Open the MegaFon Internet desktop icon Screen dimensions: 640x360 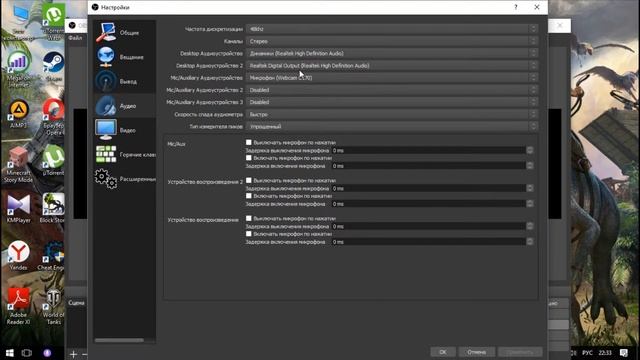pyautogui.click(x=18, y=69)
